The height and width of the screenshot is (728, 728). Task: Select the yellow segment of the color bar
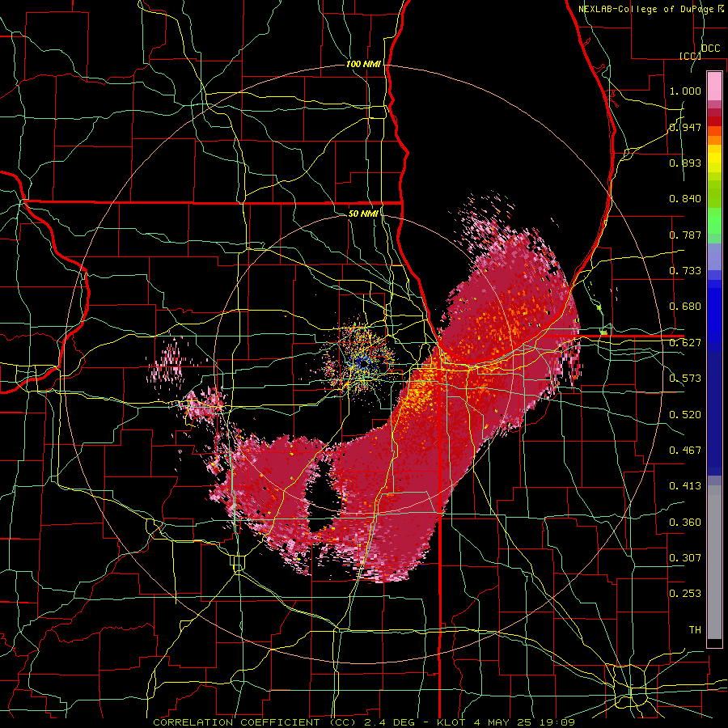pos(714,159)
